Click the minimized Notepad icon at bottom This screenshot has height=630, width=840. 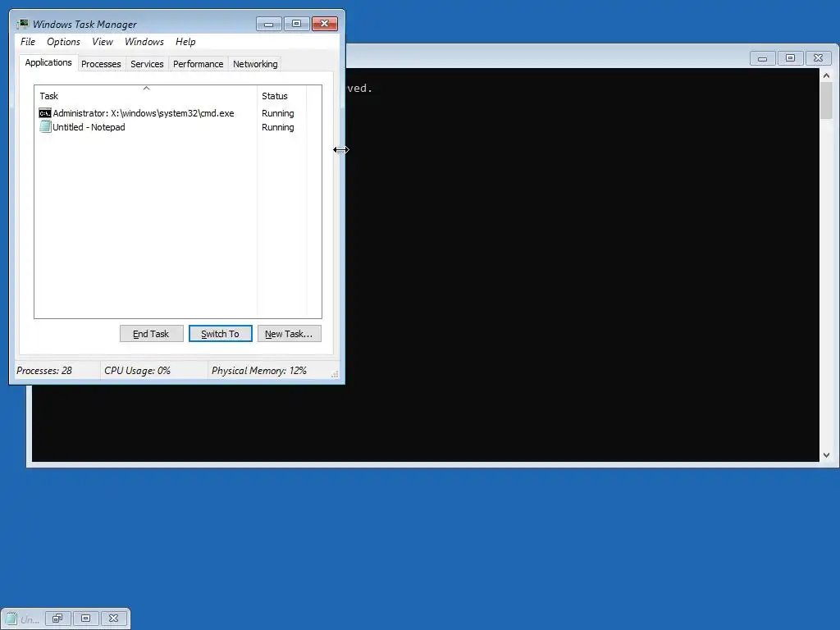(x=11, y=619)
